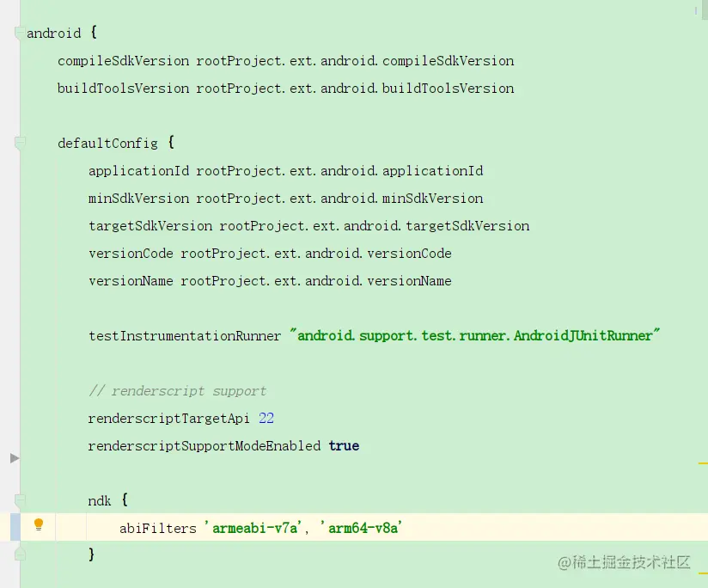708x588 pixels.
Task: Click the gutter run arrow icon
Action: click(x=15, y=458)
